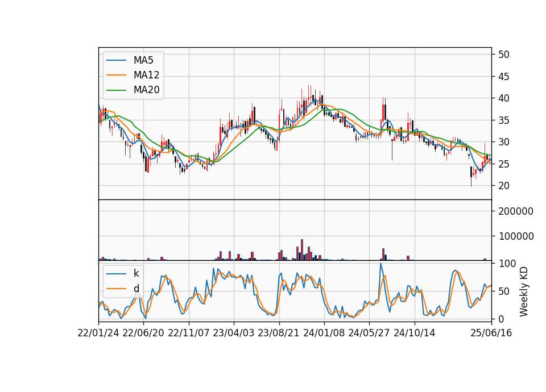This screenshot has width=546, height=392.
Task: Click the green MA20 legend line sample
Action: [116, 90]
